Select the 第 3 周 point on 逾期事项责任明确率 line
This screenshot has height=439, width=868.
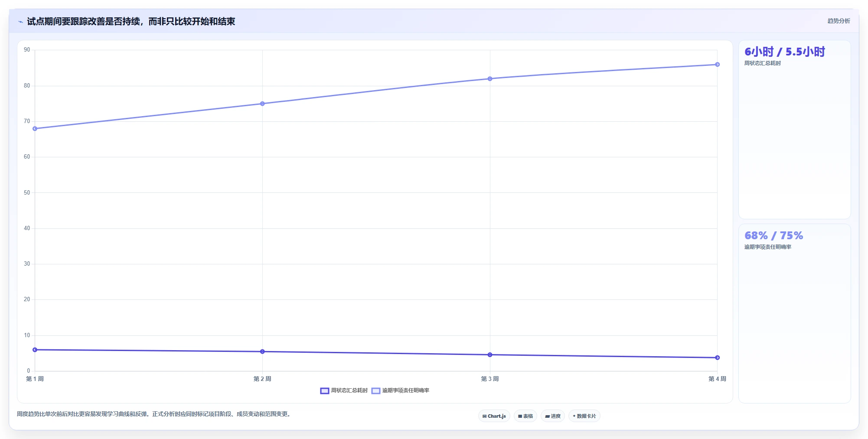pos(490,79)
